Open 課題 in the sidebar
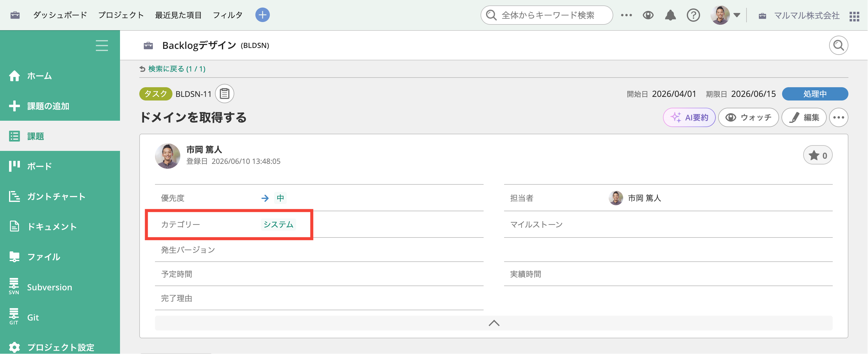 pos(60,136)
